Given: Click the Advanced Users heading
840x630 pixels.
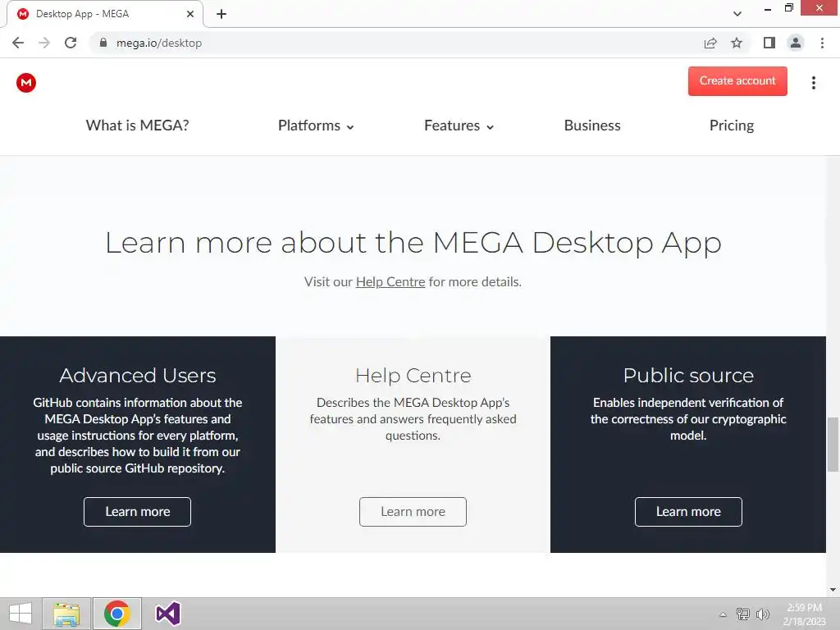Looking at the screenshot, I should click(138, 376).
